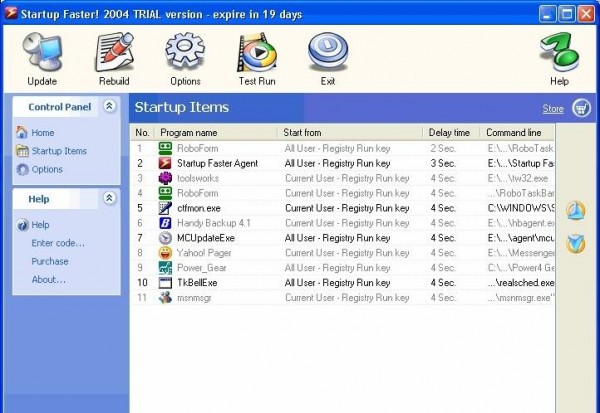Click the C:\...\Power4 Ge command line cell
This screenshot has height=413, width=600.
[x=521, y=268]
